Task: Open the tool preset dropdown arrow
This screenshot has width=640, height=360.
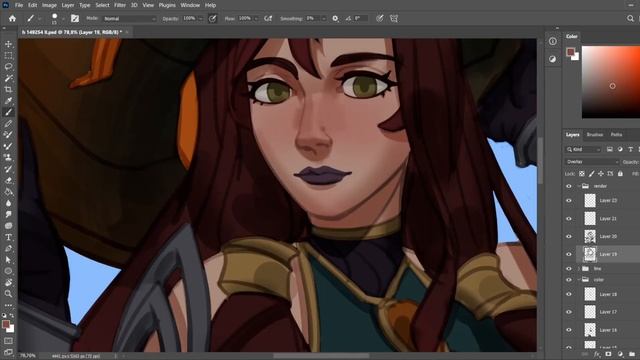Action: 40,19
